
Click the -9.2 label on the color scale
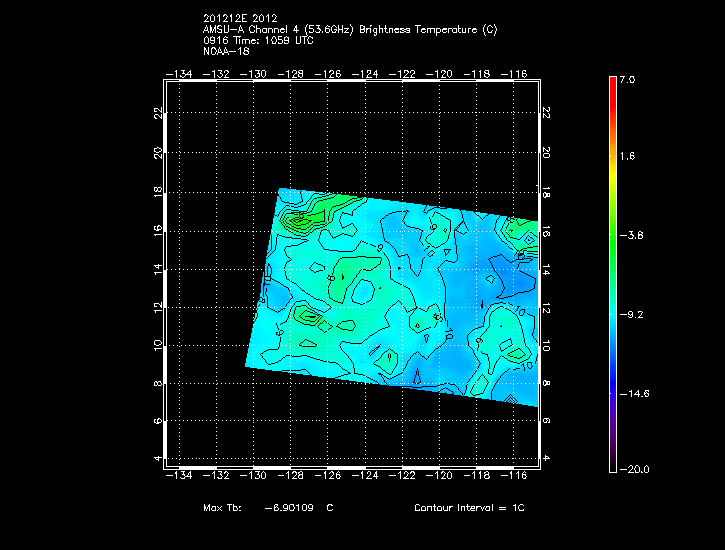click(630, 314)
